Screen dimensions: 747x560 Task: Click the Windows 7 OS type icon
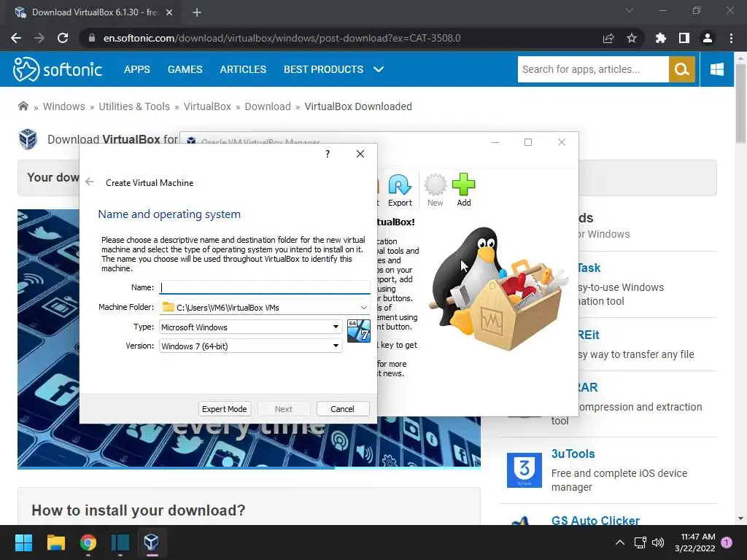(x=359, y=331)
